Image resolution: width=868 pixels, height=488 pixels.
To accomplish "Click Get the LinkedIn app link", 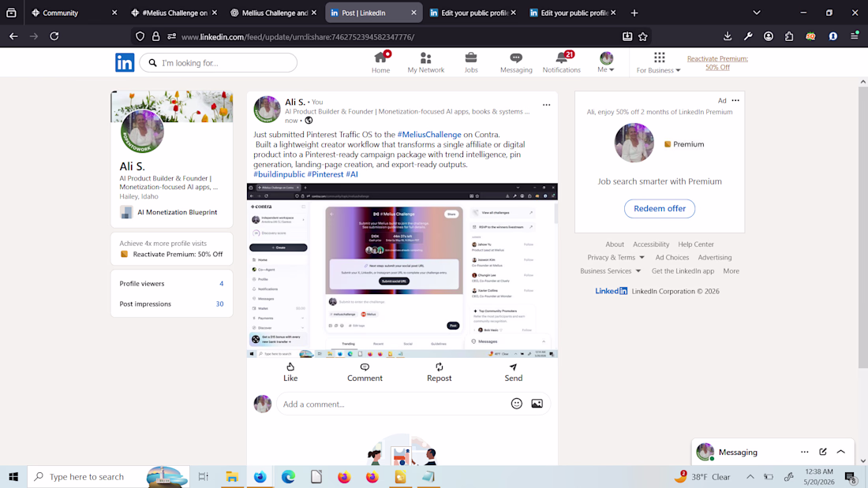I will click(x=683, y=271).
